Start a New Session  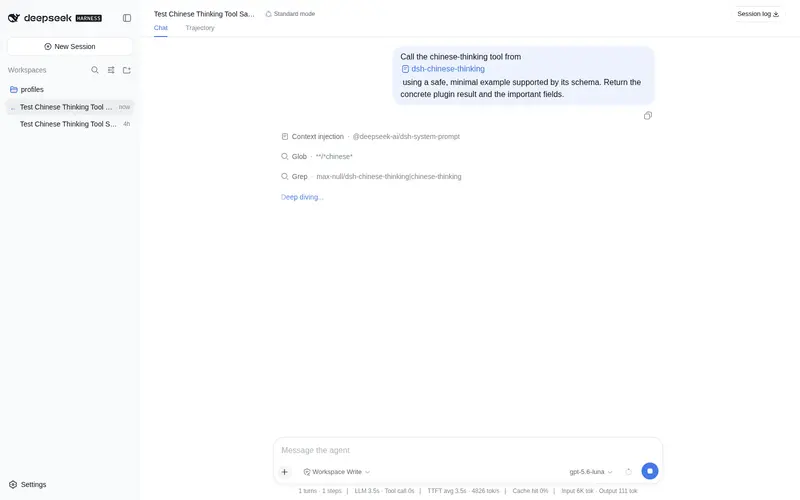pyautogui.click(x=70, y=46)
